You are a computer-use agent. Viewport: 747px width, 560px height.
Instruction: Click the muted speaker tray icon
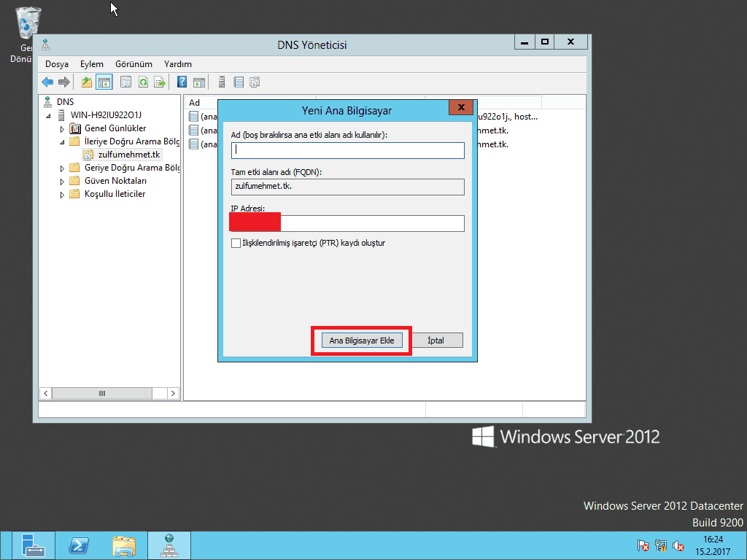pos(678,545)
